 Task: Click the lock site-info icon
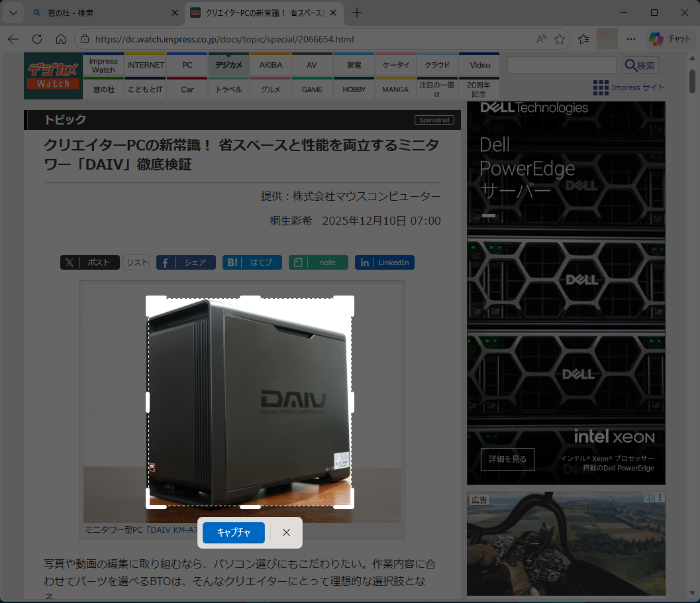pos(84,39)
